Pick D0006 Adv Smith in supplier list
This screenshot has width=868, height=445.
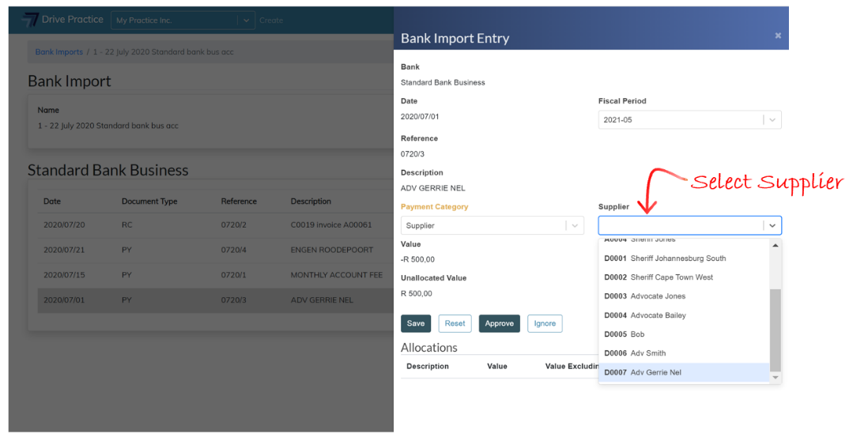(x=685, y=353)
